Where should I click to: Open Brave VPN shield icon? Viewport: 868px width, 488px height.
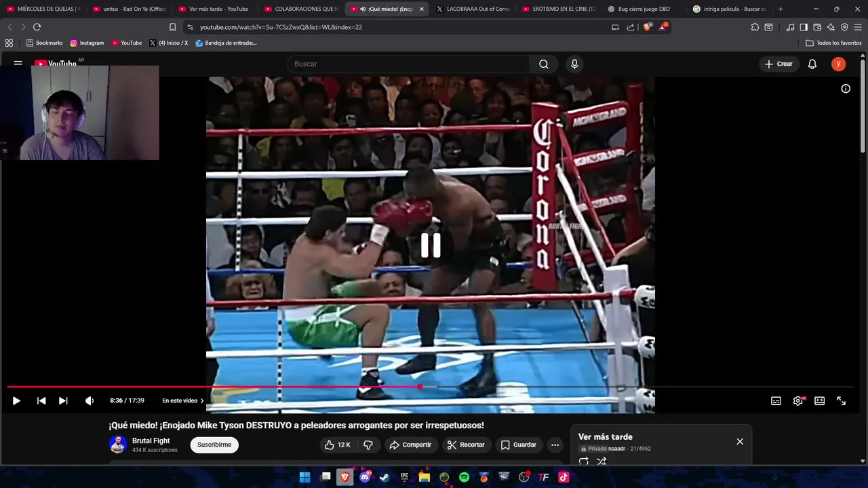[x=844, y=27]
